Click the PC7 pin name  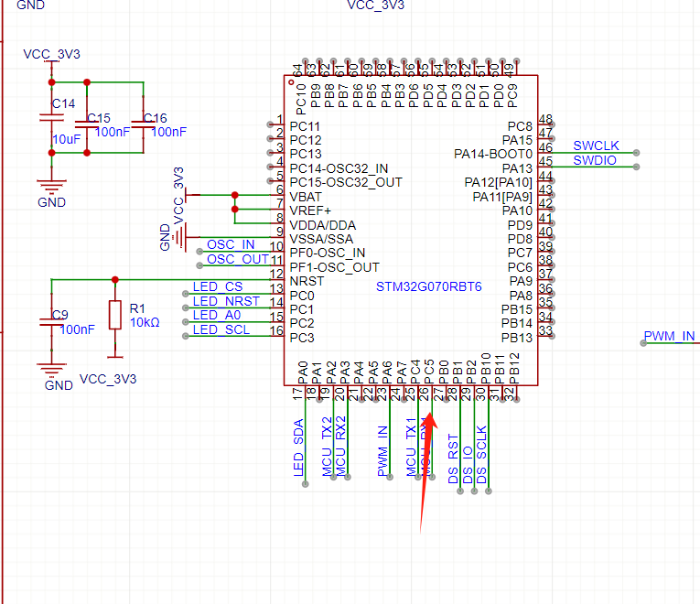520,253
